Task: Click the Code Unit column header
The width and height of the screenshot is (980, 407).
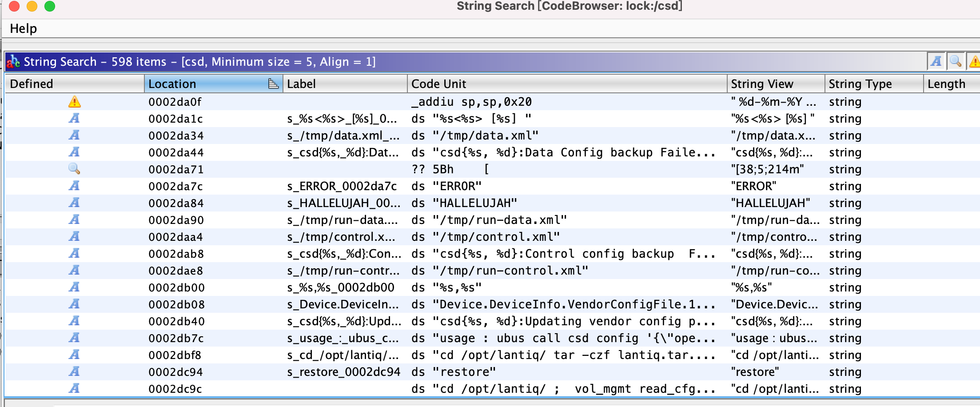Action: point(567,84)
